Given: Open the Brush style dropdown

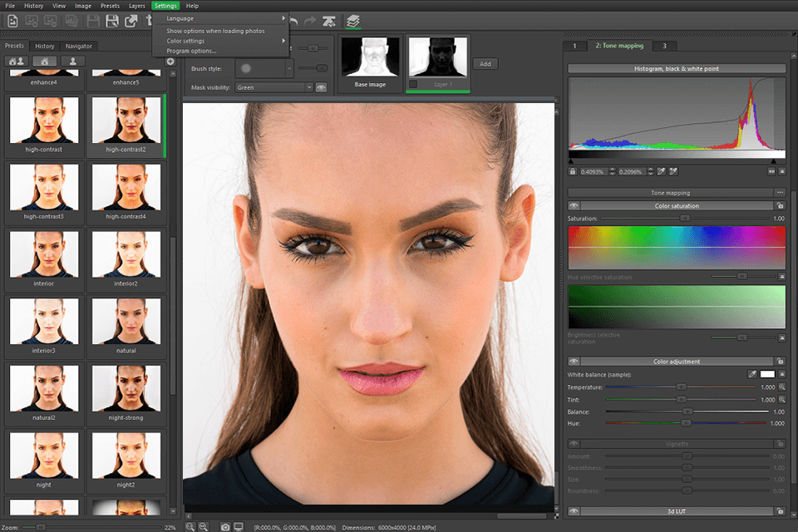Looking at the screenshot, I should click(x=266, y=68).
